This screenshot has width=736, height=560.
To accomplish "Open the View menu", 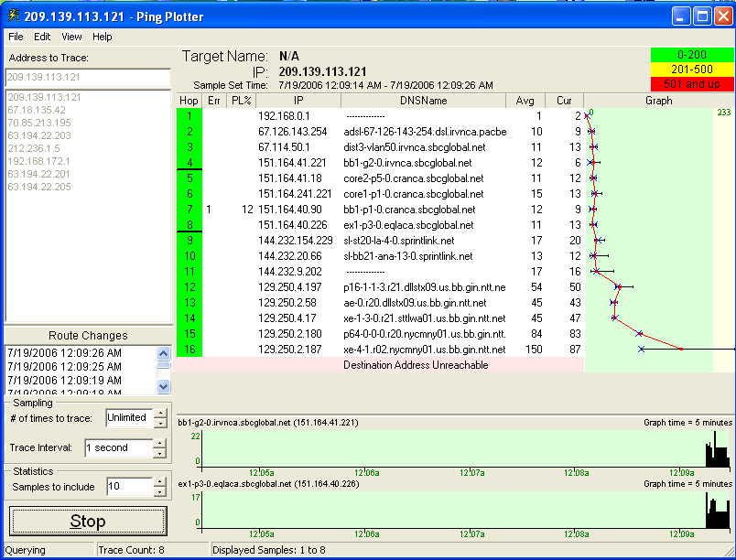I will (71, 37).
